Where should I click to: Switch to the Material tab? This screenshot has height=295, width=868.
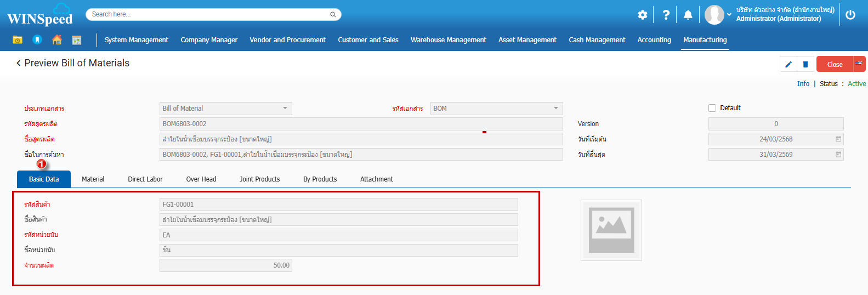tap(93, 179)
